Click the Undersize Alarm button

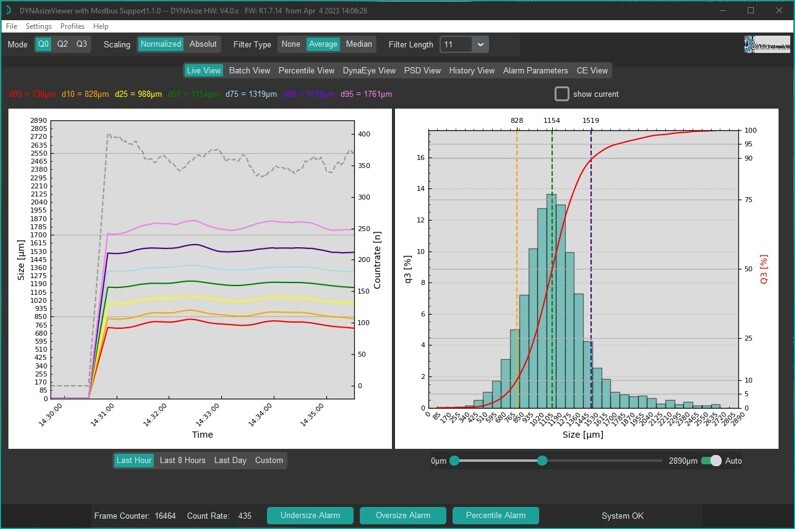[x=310, y=515]
